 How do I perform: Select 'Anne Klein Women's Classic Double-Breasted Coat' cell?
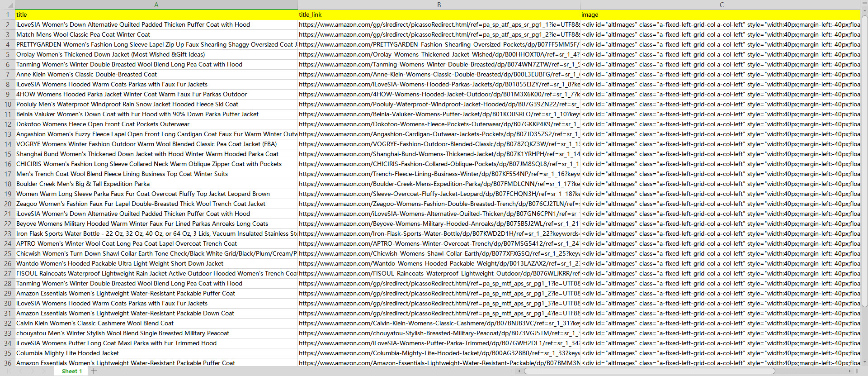click(156, 74)
